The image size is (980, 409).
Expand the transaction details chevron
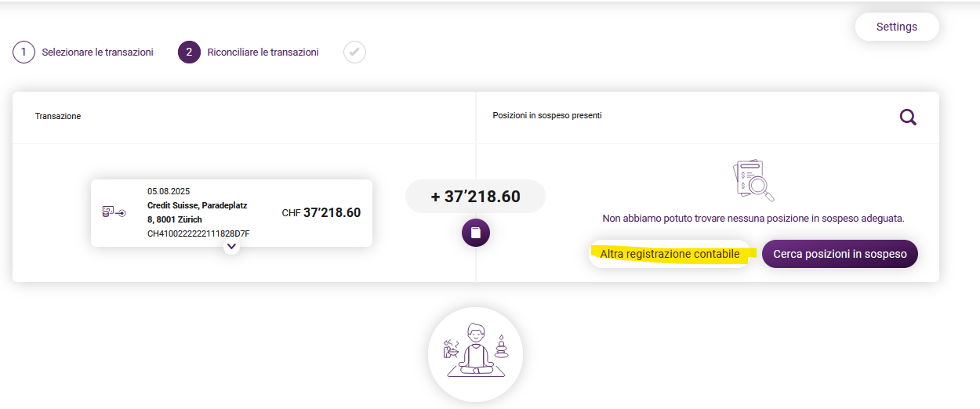pyautogui.click(x=231, y=246)
